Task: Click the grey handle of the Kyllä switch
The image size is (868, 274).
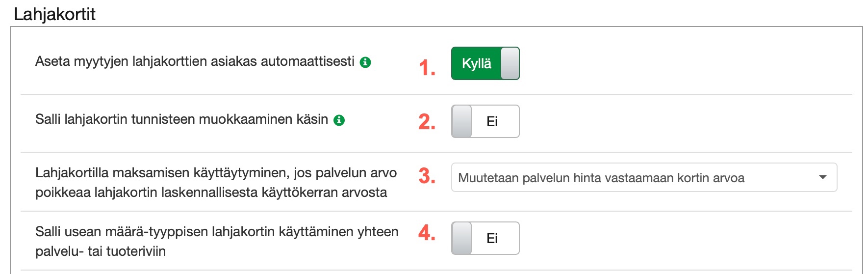Action: click(510, 63)
